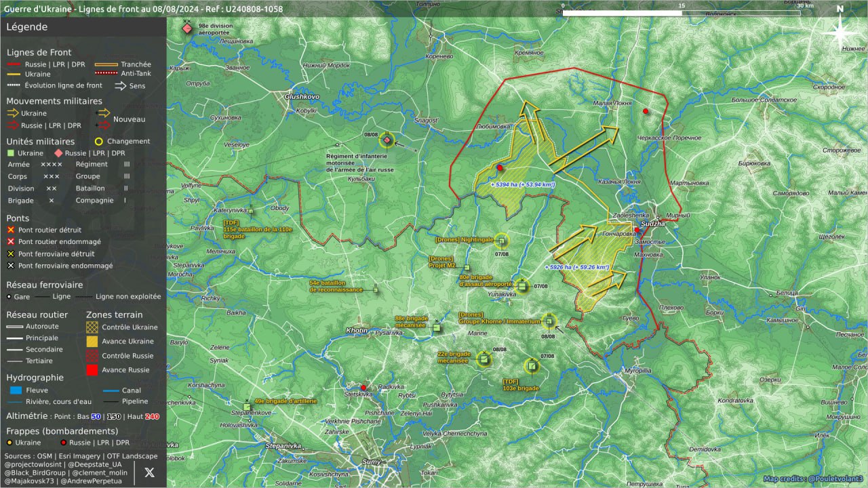Select the Russian motorized infantry regiment marker

387,140
